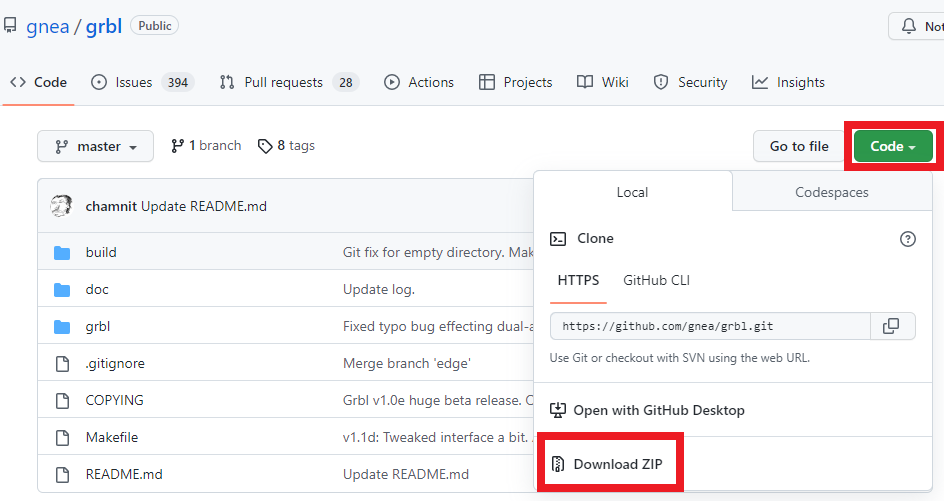This screenshot has height=501, width=944.
Task: Click the COPYING file icon
Action: (x=63, y=400)
